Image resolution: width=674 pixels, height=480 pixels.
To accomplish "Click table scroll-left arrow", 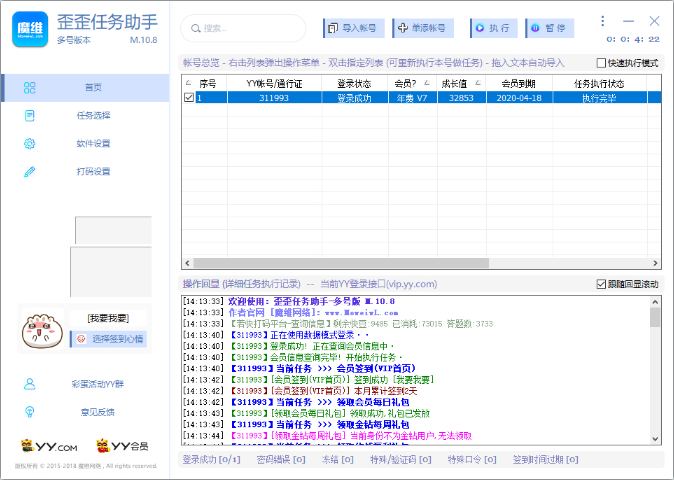I will click(x=187, y=263).
